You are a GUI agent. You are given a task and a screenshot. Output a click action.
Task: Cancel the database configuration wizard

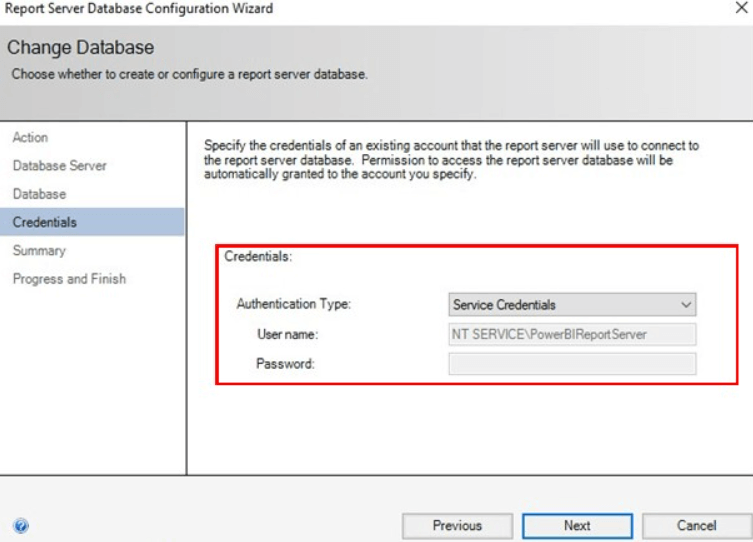click(x=696, y=525)
